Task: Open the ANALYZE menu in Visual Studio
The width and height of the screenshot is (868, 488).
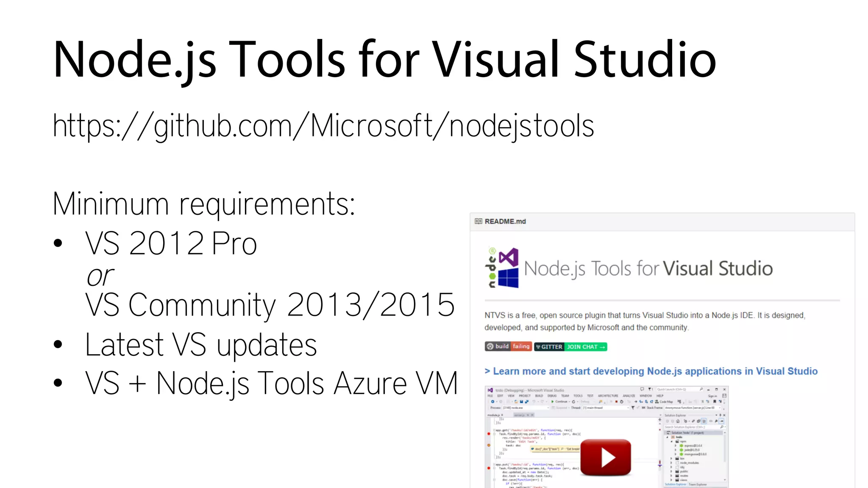Action: click(629, 396)
